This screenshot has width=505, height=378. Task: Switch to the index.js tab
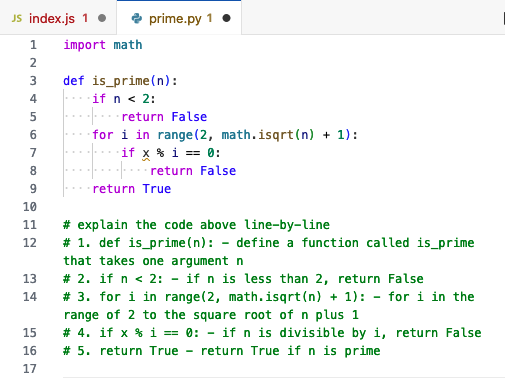pyautogui.click(x=58, y=18)
